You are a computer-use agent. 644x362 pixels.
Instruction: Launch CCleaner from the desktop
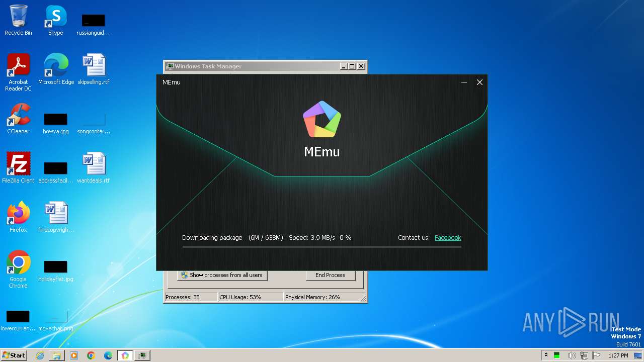point(18,119)
